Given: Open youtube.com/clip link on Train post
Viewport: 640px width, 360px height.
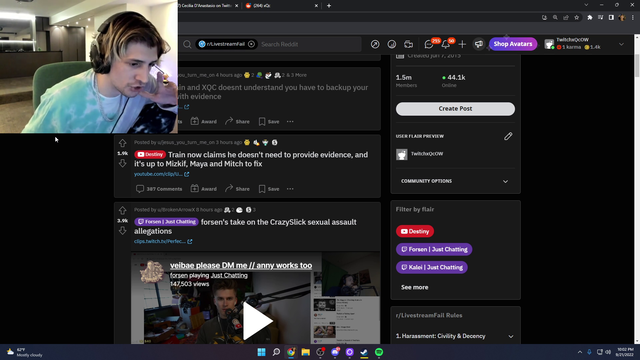Looking at the screenshot, I should pos(161,174).
